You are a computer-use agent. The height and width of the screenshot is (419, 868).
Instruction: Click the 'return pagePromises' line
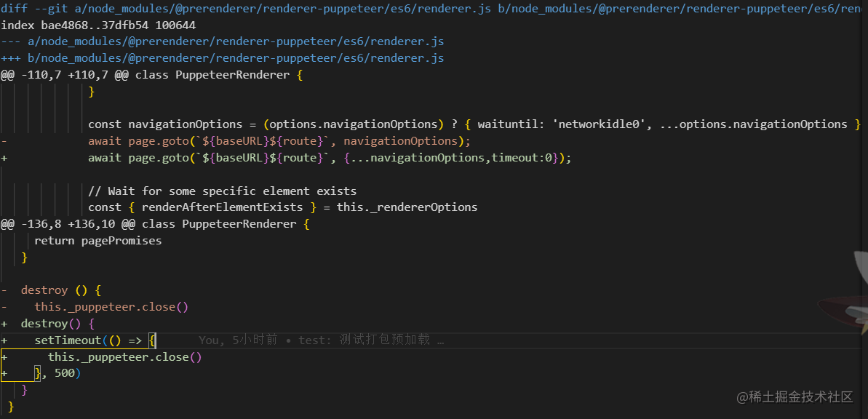pos(98,240)
